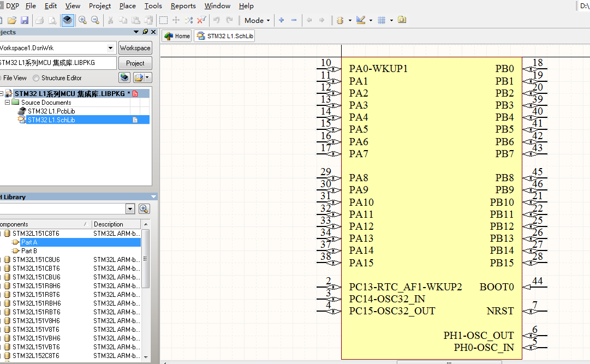Open the drawing utility tools icon
The width and height of the screenshot is (590, 364).
point(361,20)
